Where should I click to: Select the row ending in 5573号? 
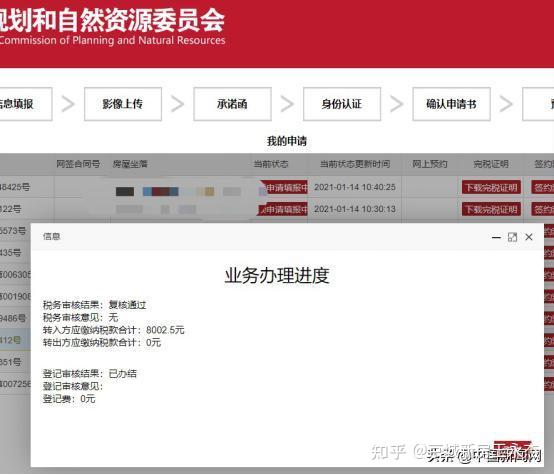[x=15, y=231]
